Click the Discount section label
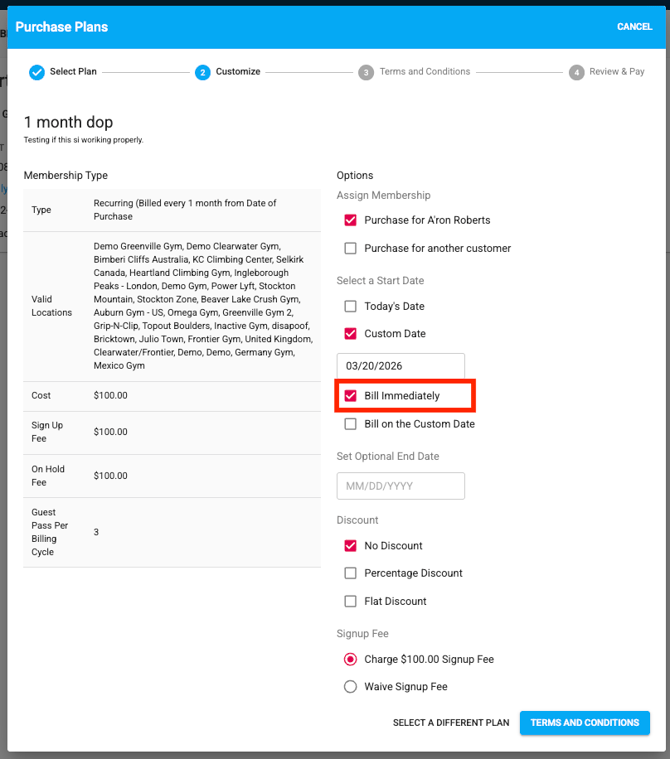Image resolution: width=670 pixels, height=759 pixels. click(x=357, y=520)
